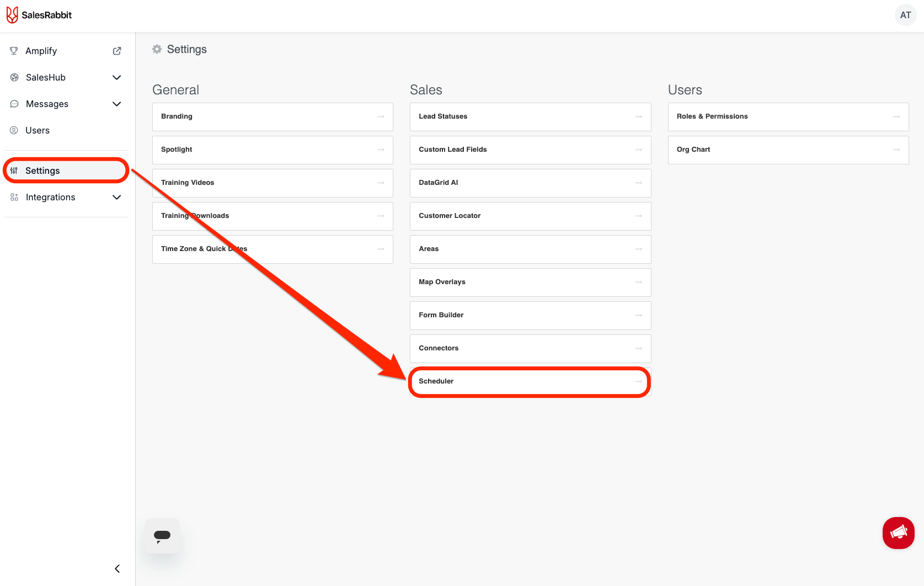Click the Settings gear icon in header
This screenshot has height=586, width=924.
coord(157,49)
